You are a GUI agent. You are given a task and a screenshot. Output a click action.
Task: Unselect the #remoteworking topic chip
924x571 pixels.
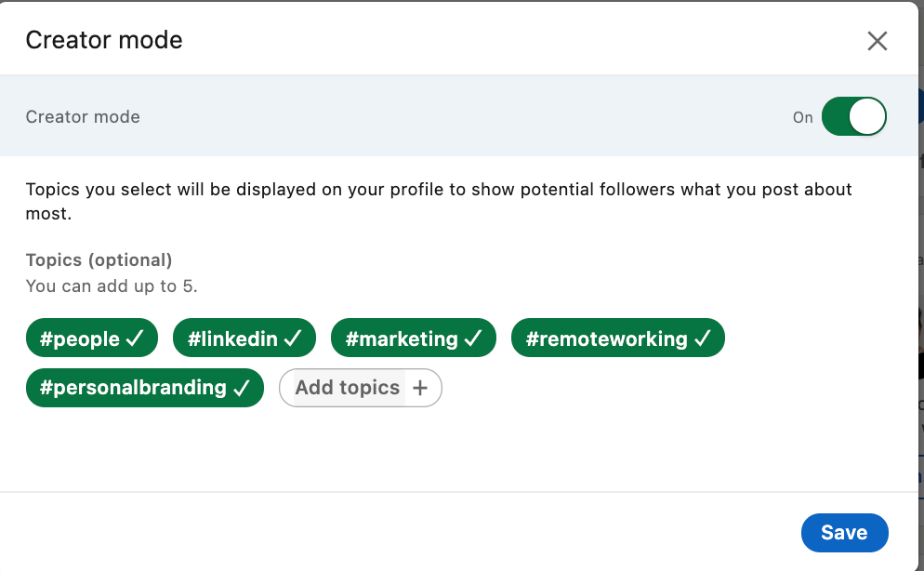pos(617,339)
